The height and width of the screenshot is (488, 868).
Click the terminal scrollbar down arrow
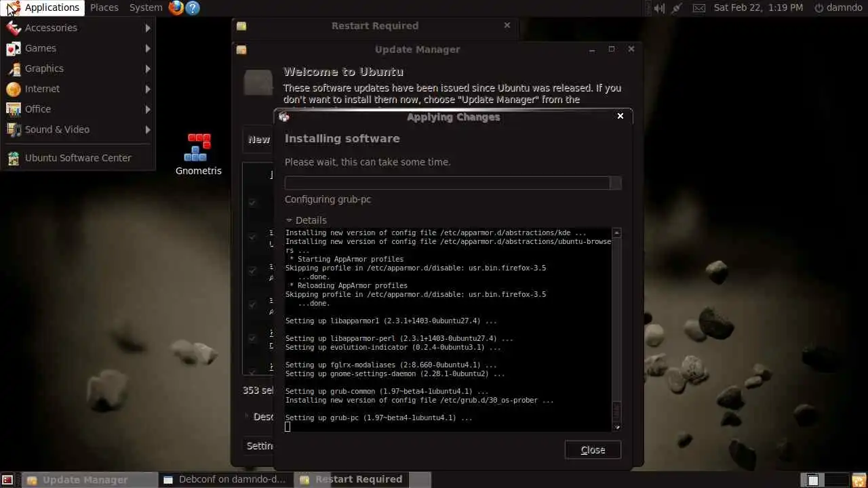coord(616,427)
